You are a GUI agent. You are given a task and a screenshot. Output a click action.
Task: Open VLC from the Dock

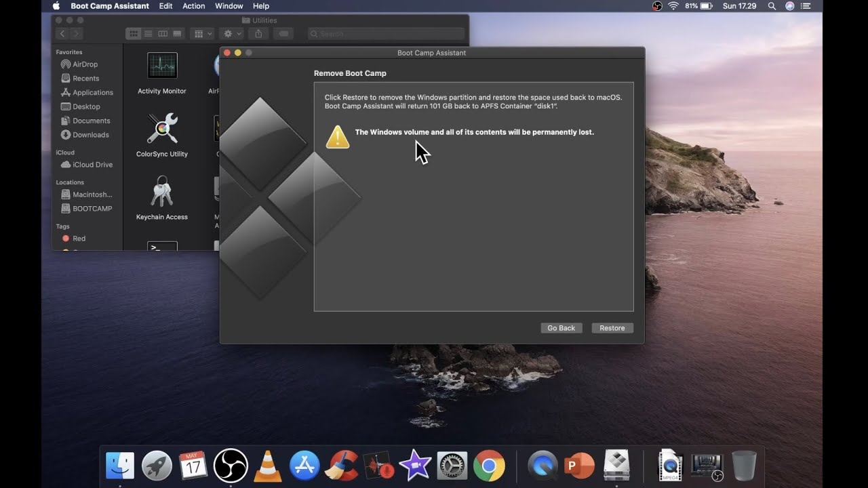(x=268, y=466)
